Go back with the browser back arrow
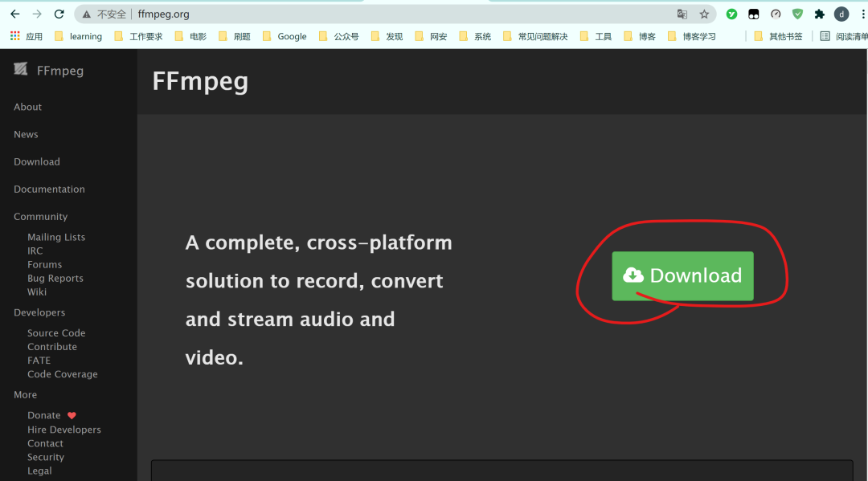 (x=15, y=14)
